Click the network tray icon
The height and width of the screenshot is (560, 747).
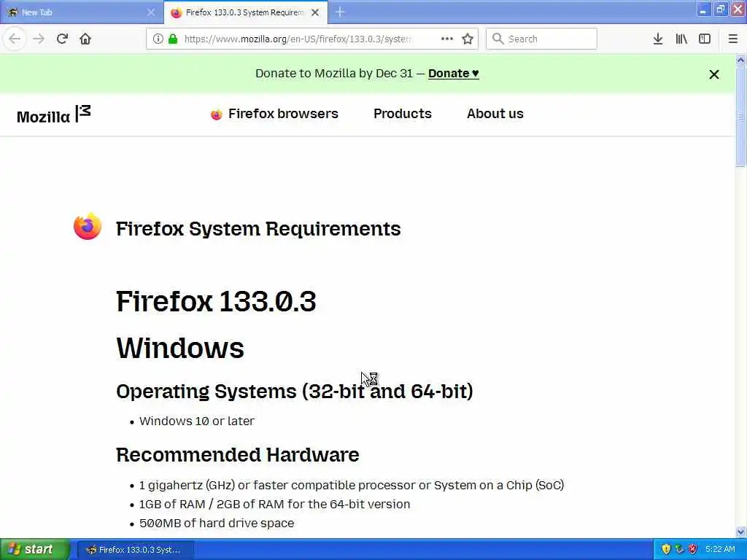coord(679,550)
